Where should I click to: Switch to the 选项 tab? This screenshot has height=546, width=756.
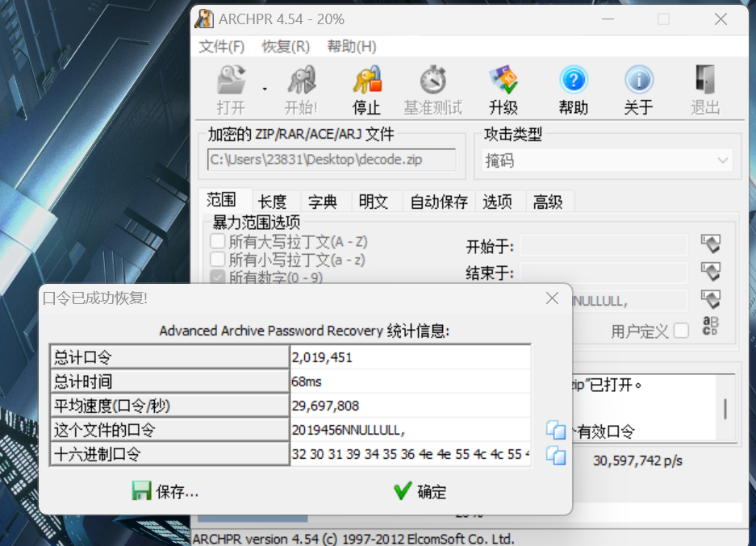(498, 202)
